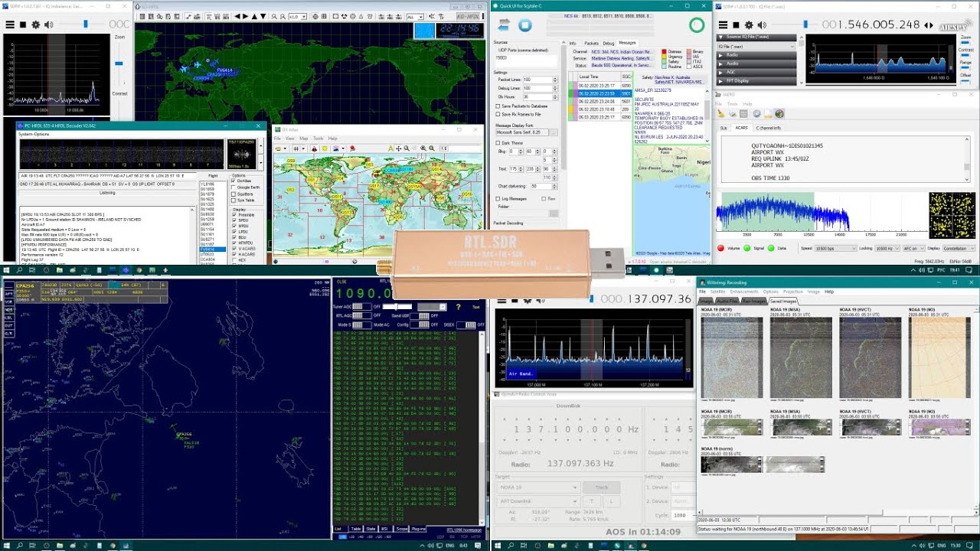This screenshot has height=551, width=980.
Task: Select flight FV6414 in the PC-HFDL flight list
Action: coord(214,249)
